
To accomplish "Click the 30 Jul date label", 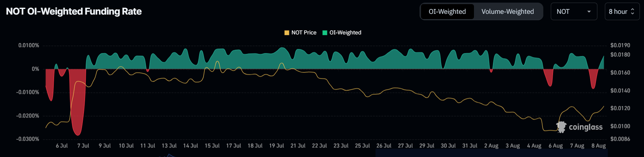I will 448,146.
